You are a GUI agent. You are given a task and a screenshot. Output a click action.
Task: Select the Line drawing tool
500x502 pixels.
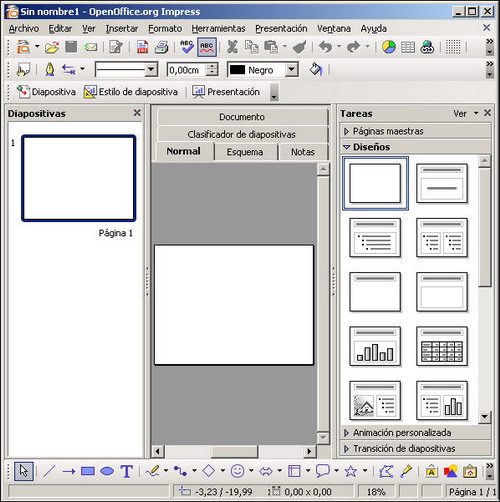tap(49, 471)
